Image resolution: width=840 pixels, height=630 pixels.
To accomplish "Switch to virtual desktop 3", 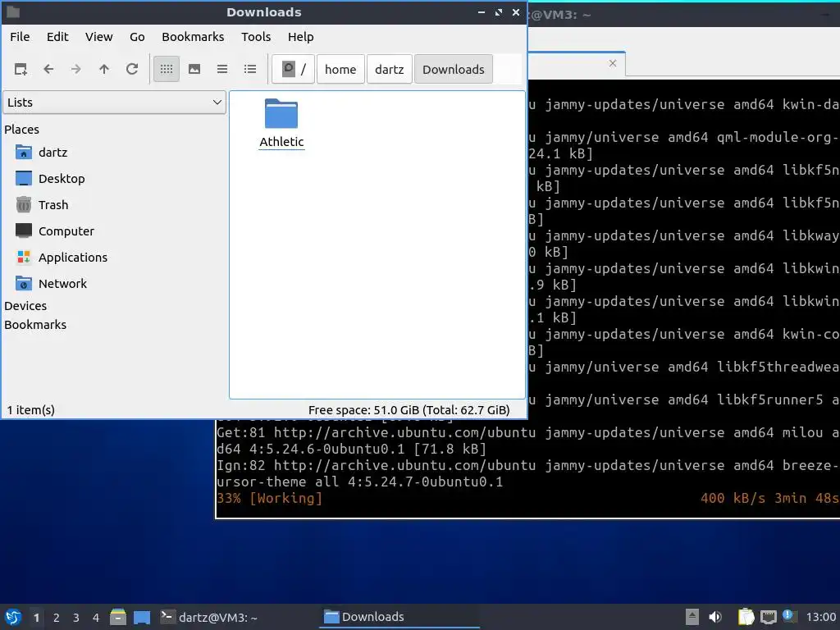I will (x=76, y=618).
